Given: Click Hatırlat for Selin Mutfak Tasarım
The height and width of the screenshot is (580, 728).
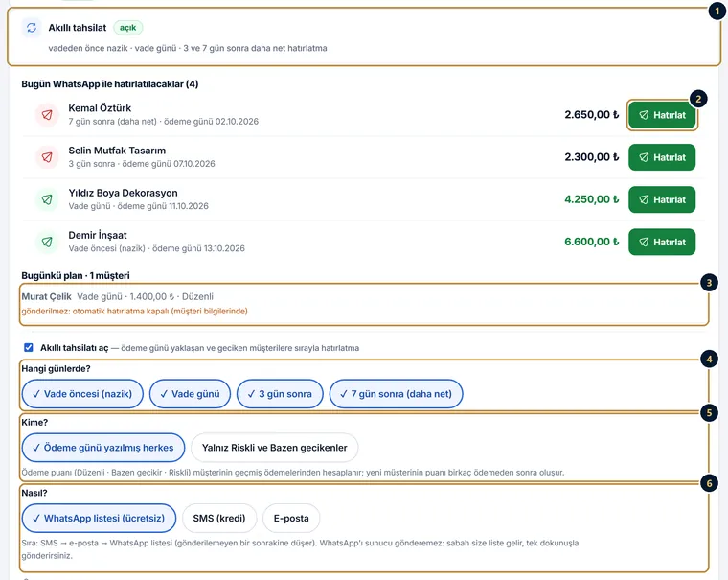Looking at the screenshot, I should click(x=662, y=157).
